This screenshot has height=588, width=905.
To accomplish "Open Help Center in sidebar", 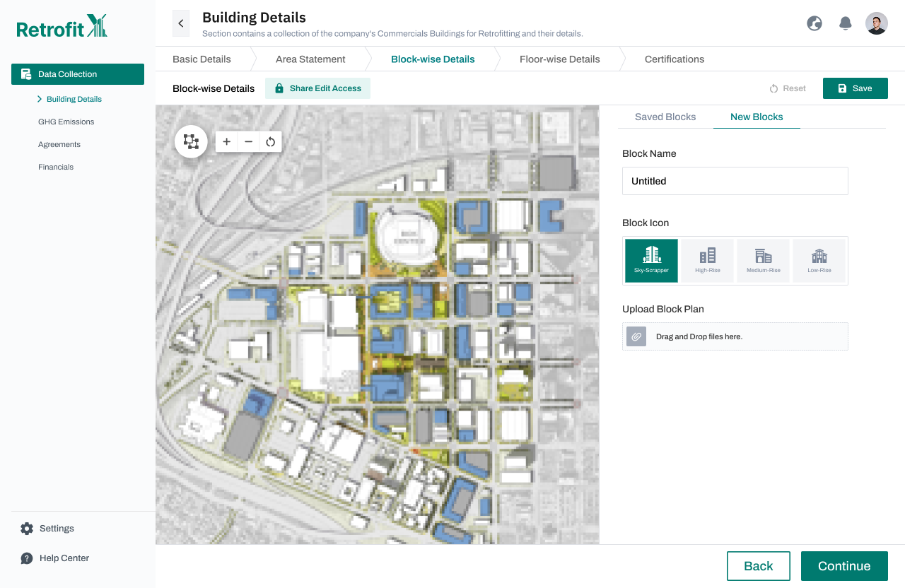I will [64, 558].
